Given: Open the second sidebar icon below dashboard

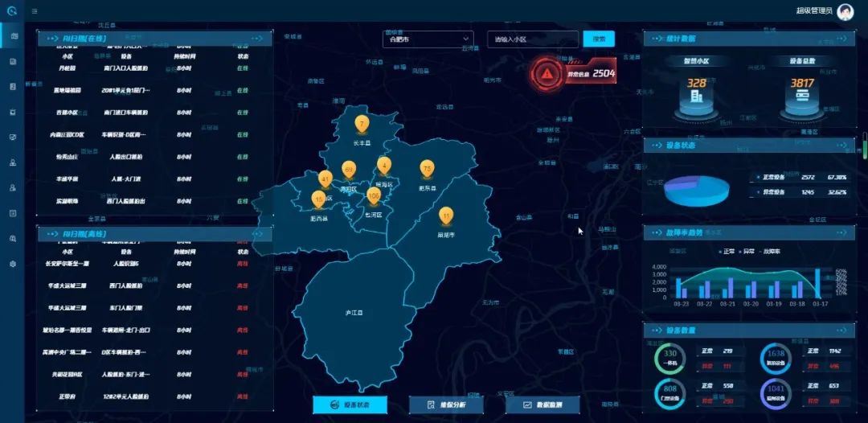Looking at the screenshot, I should tap(14, 61).
